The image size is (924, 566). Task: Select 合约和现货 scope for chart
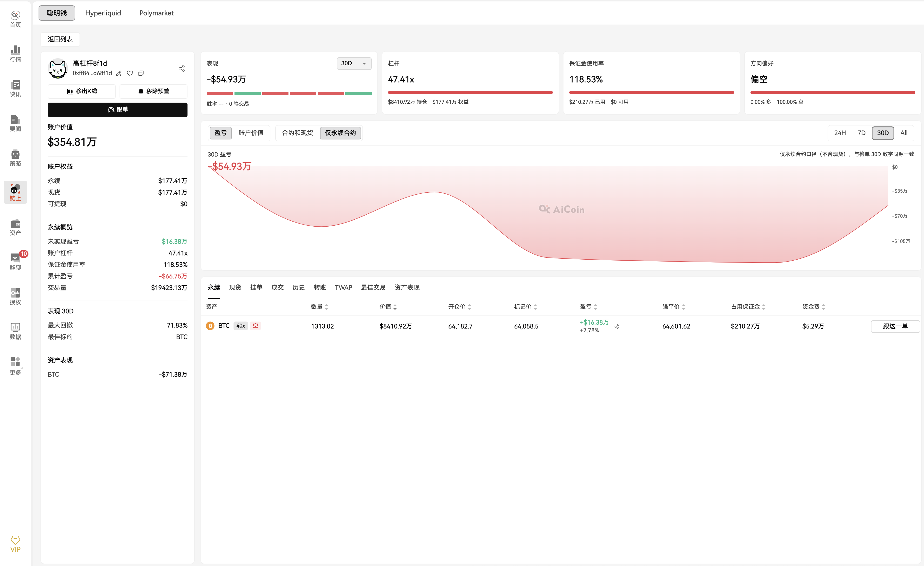297,133
